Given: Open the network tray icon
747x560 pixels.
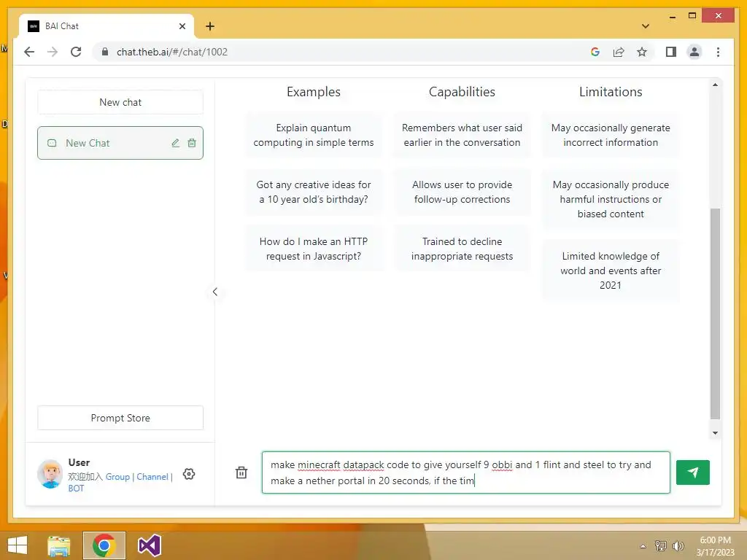Looking at the screenshot, I should tap(660, 545).
